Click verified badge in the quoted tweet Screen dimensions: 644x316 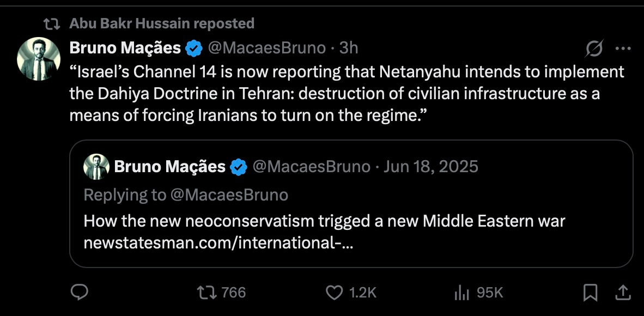(x=239, y=167)
